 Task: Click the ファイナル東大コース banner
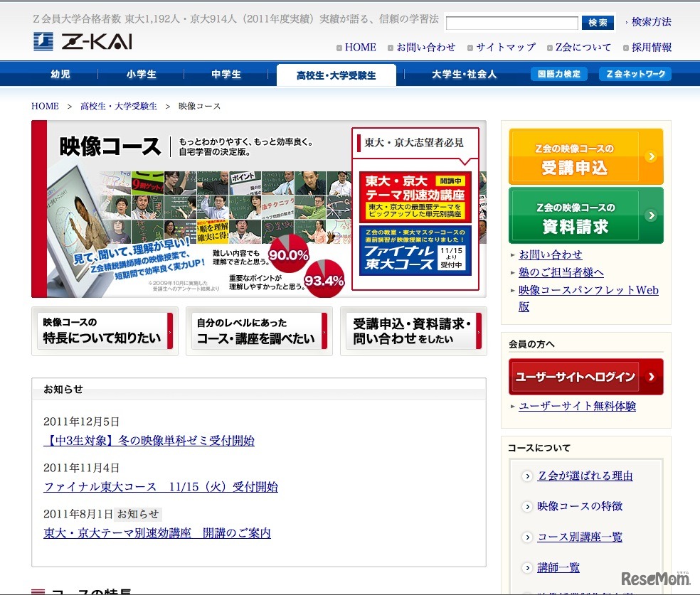pos(415,251)
